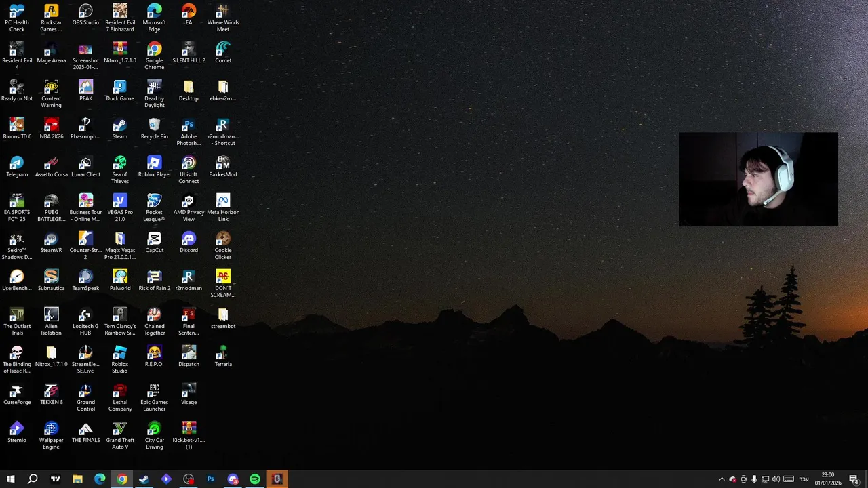Select the streambot folder on the desktop
Image resolution: width=868 pixels, height=488 pixels.
(x=223, y=319)
